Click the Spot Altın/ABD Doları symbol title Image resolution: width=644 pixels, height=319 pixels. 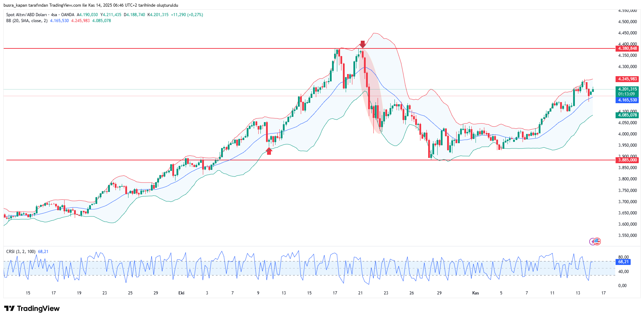(26, 15)
